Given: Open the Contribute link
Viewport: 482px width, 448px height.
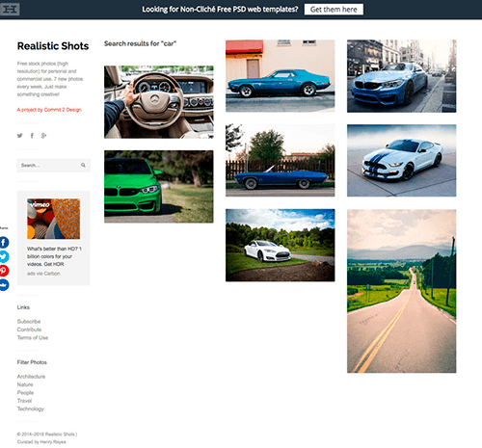Looking at the screenshot, I should tap(29, 329).
